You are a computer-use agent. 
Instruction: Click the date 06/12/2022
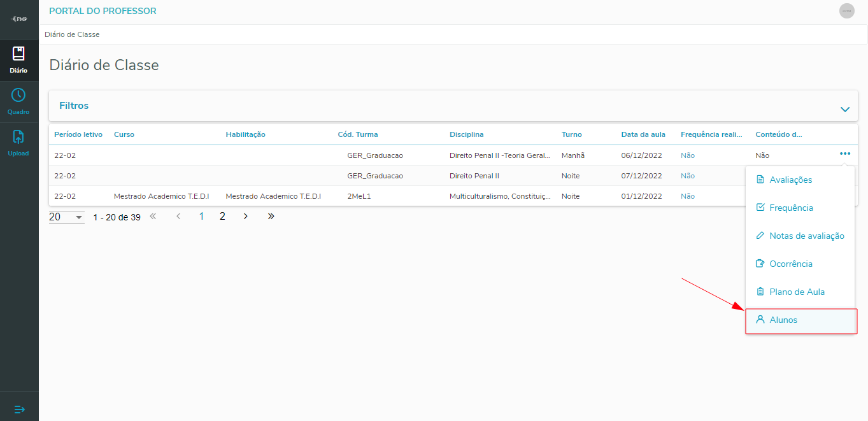(642, 155)
